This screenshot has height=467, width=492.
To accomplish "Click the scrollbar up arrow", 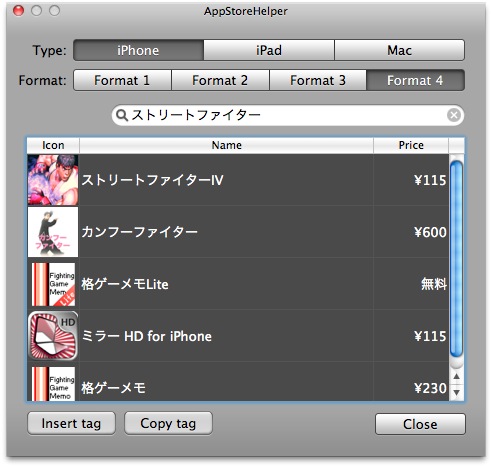I will [456, 376].
